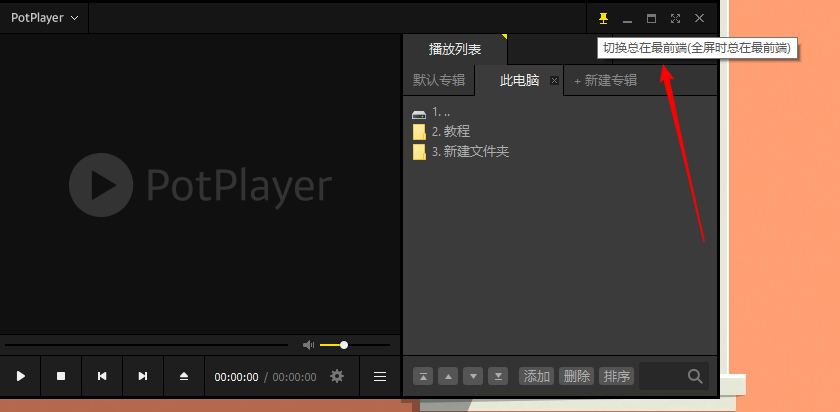This screenshot has width=840, height=412.
Task: Open a file with the eject button
Action: pyautogui.click(x=184, y=376)
